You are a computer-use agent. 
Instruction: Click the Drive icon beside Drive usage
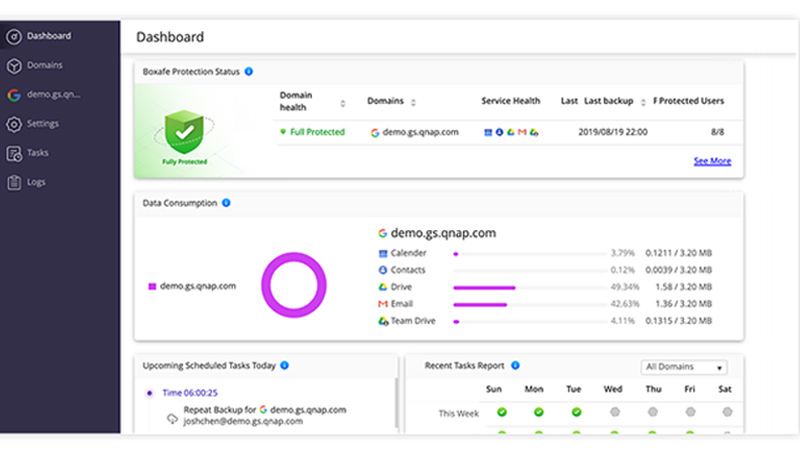coord(382,287)
